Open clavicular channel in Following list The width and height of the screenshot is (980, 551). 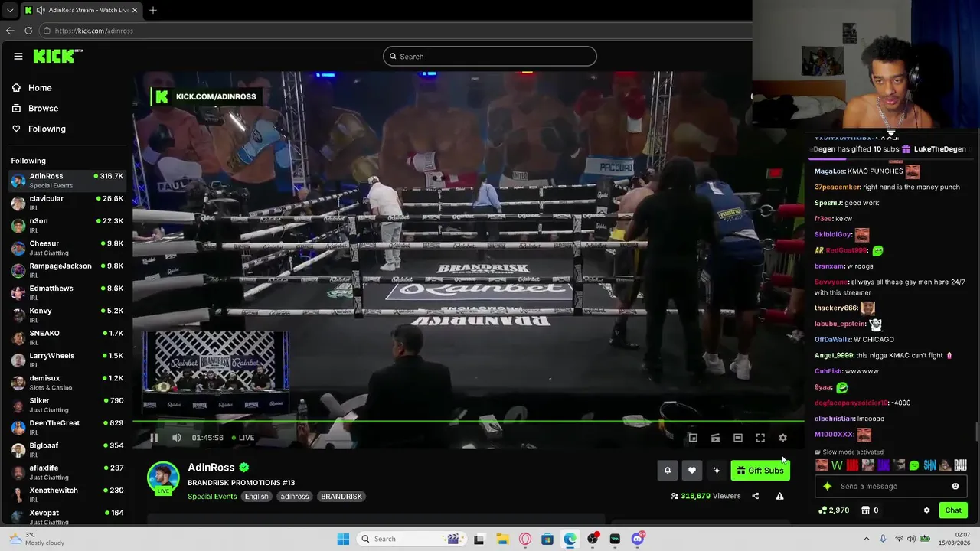(x=67, y=203)
